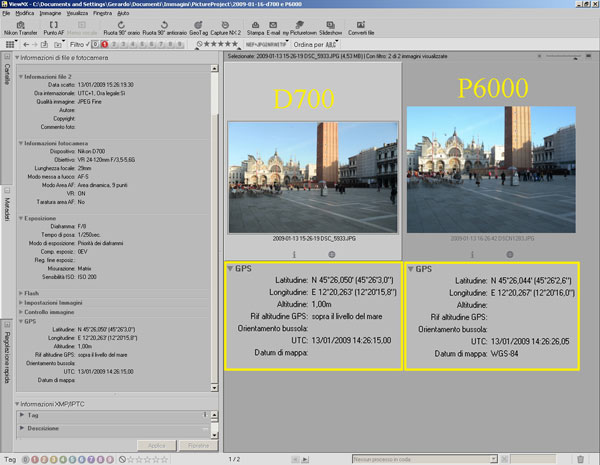Rotate image with Ruota 90° antiorario
600x465 pixels.
pyautogui.click(x=164, y=28)
